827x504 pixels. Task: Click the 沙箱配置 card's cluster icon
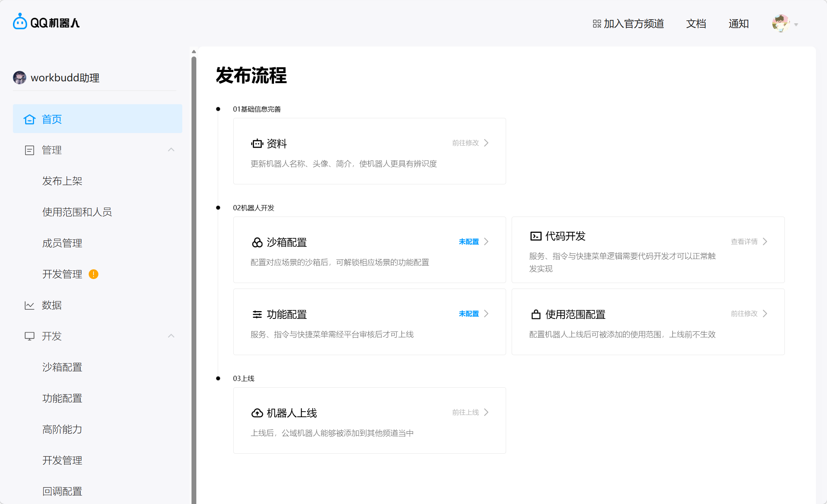[x=257, y=242]
